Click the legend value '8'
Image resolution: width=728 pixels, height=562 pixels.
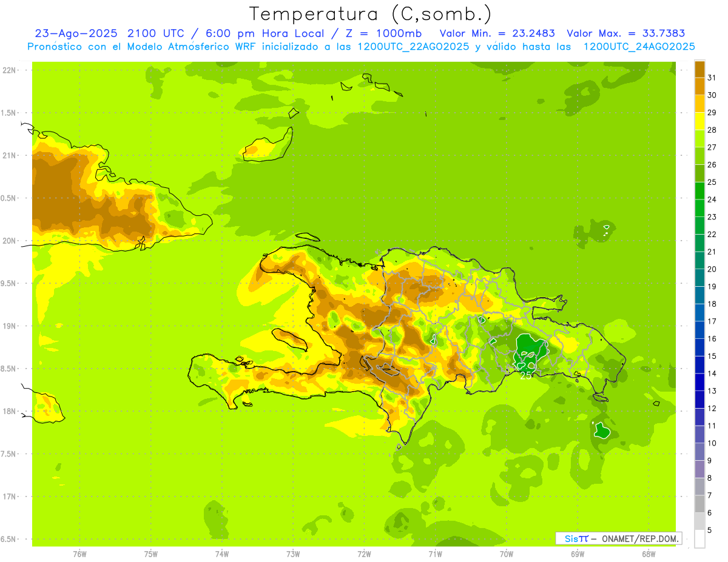(710, 478)
